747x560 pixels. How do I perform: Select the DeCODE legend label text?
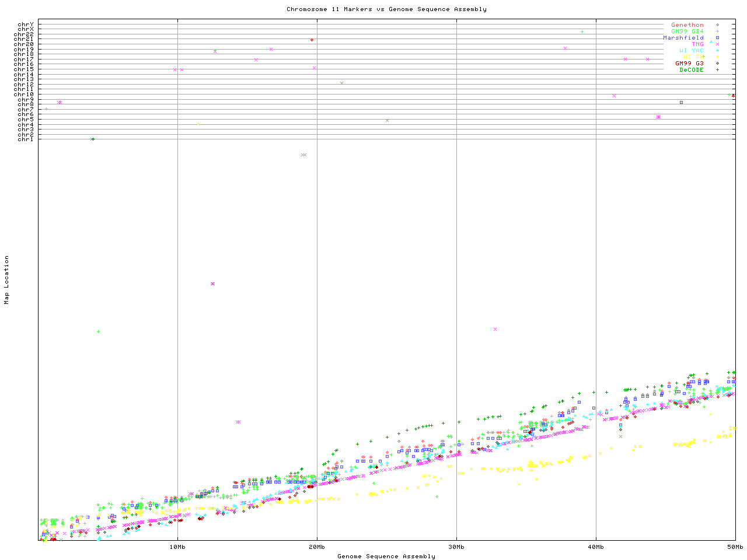click(692, 70)
